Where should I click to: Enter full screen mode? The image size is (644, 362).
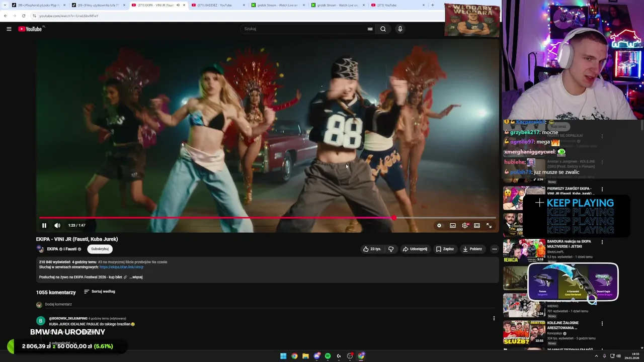click(x=489, y=226)
